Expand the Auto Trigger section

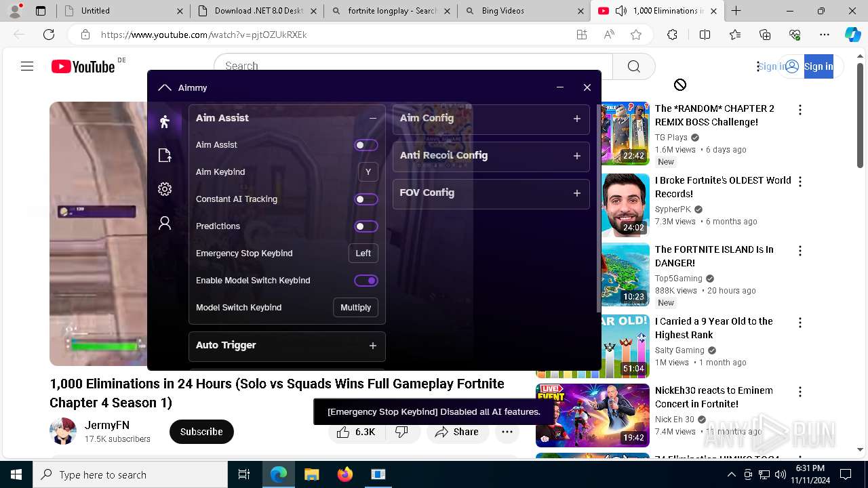pos(373,346)
